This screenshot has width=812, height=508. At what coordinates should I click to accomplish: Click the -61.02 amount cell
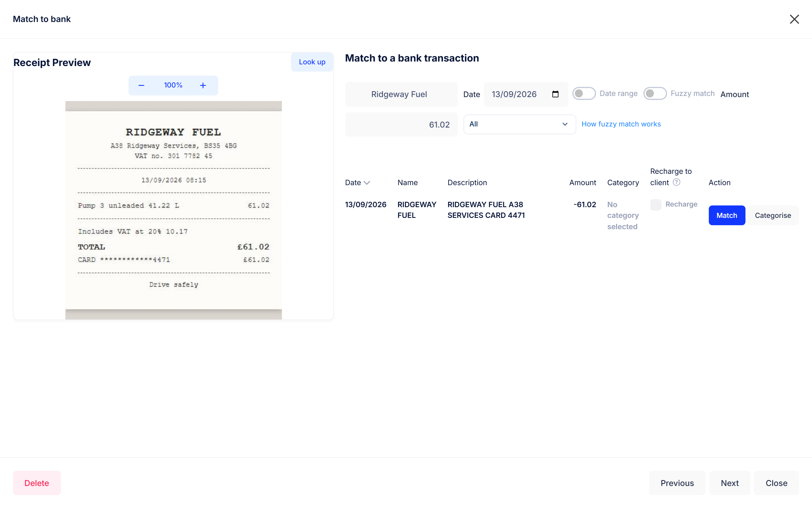584,205
